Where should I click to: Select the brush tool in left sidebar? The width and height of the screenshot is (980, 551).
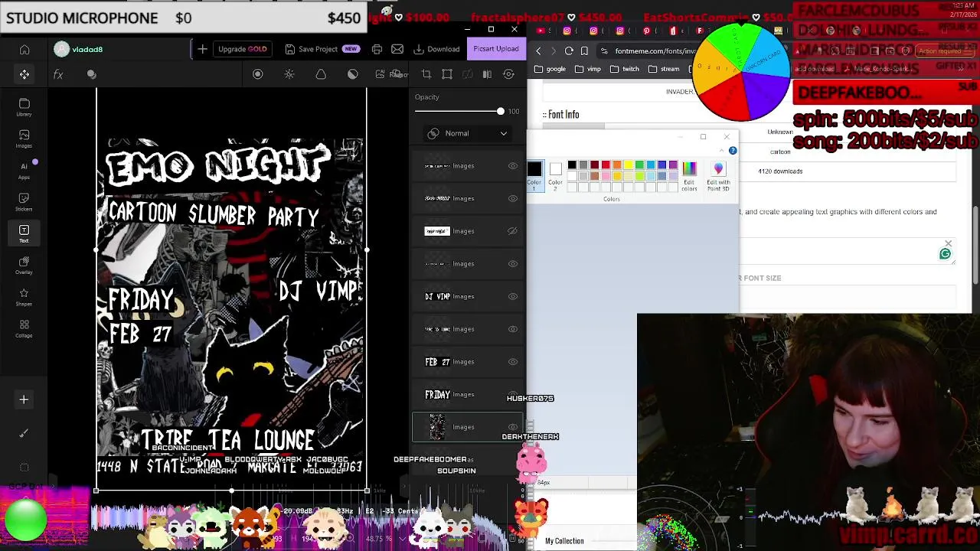point(24,433)
